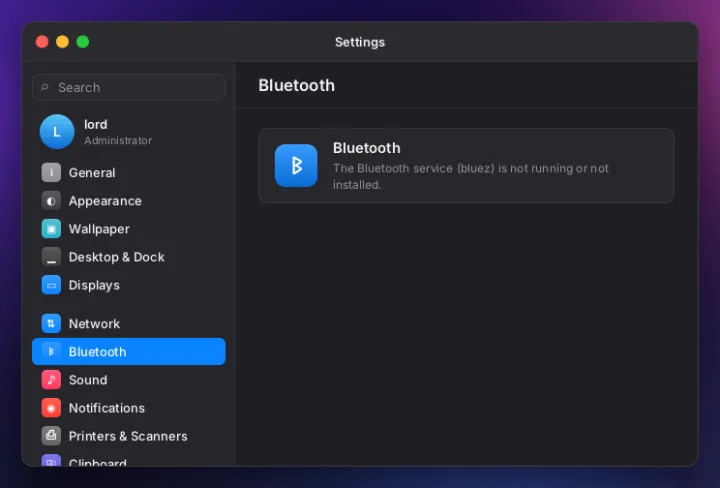Minimize the window with yellow button
The image size is (720, 488).
pyautogui.click(x=62, y=42)
